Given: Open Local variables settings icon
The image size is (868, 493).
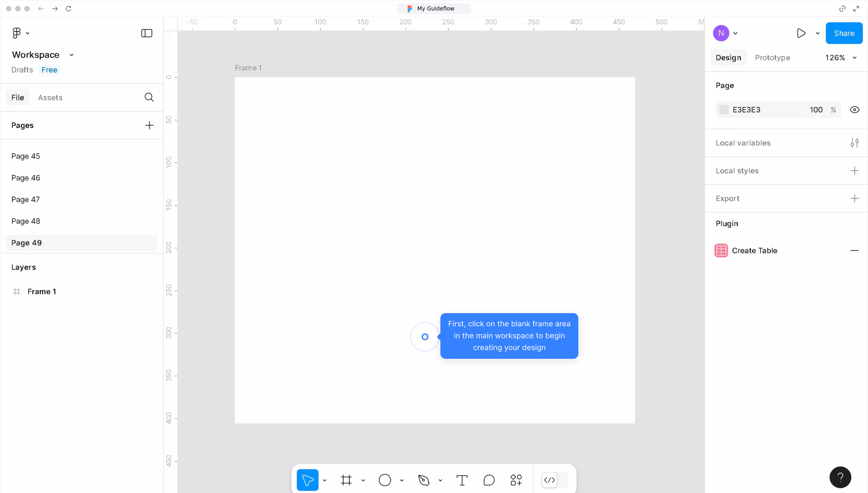Looking at the screenshot, I should click(854, 143).
